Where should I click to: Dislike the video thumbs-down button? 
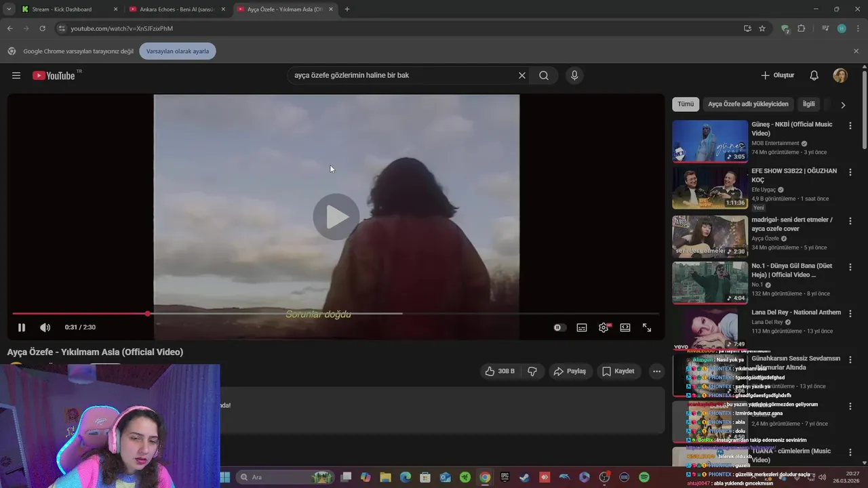532,371
